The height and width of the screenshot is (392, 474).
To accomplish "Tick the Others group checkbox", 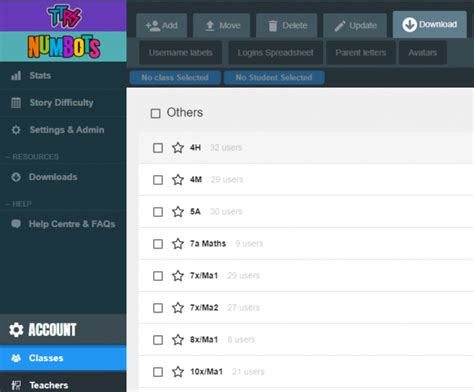I will click(155, 113).
